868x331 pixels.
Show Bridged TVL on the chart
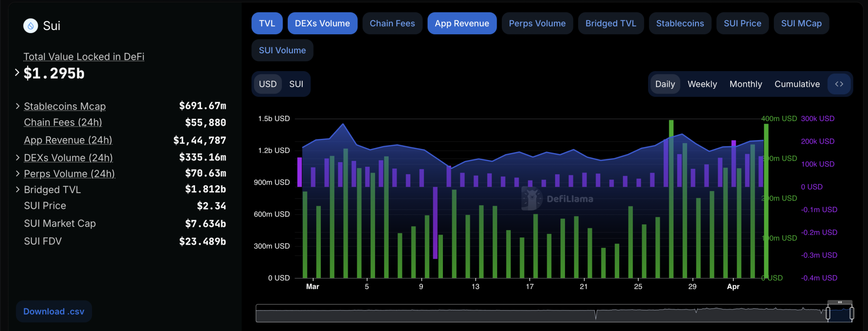click(x=610, y=24)
